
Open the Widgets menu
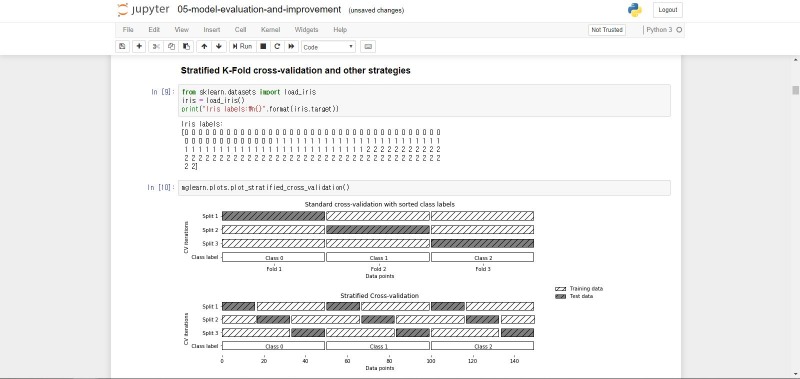click(x=307, y=30)
